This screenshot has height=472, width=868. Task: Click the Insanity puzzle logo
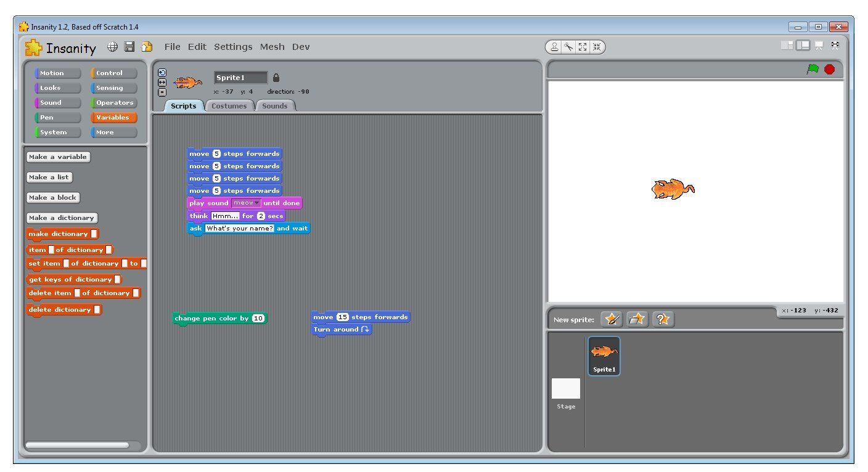click(x=33, y=47)
